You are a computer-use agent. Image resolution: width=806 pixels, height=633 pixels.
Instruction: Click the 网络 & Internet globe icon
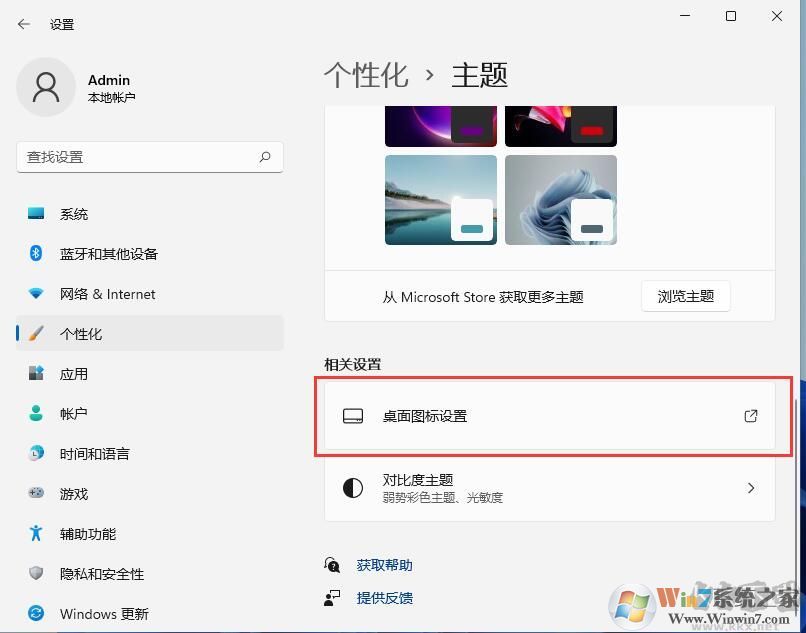[x=35, y=293]
